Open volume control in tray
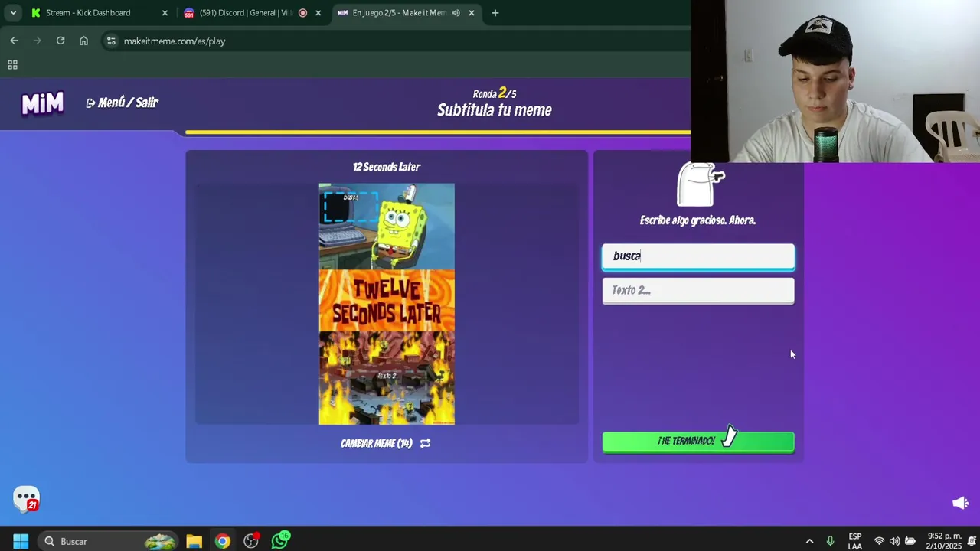 click(x=894, y=541)
